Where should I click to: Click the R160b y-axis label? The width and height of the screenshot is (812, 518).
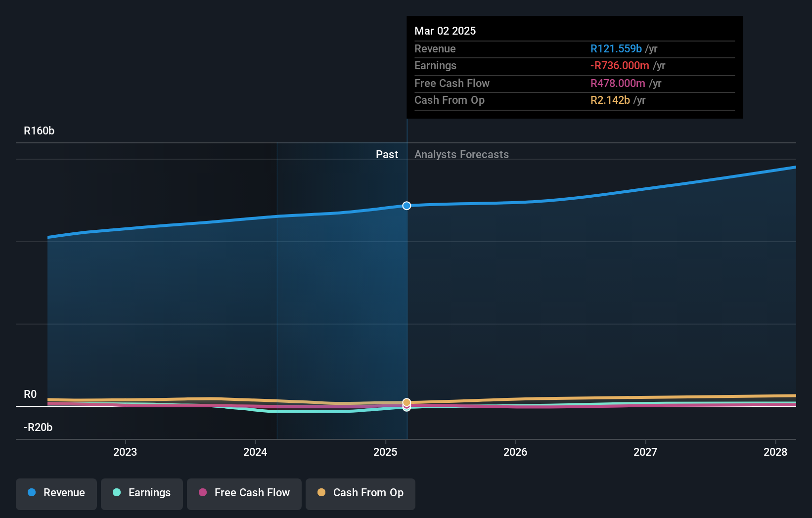(x=39, y=131)
